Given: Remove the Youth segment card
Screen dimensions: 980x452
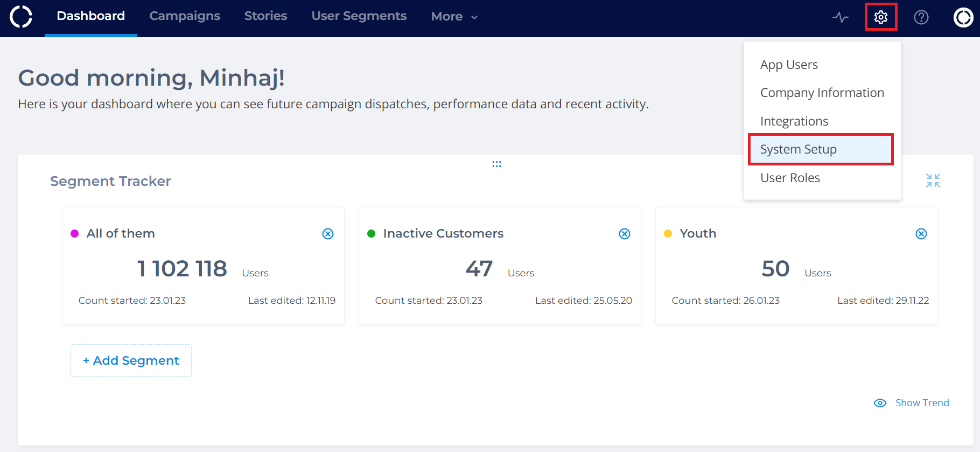Looking at the screenshot, I should pos(921,233).
